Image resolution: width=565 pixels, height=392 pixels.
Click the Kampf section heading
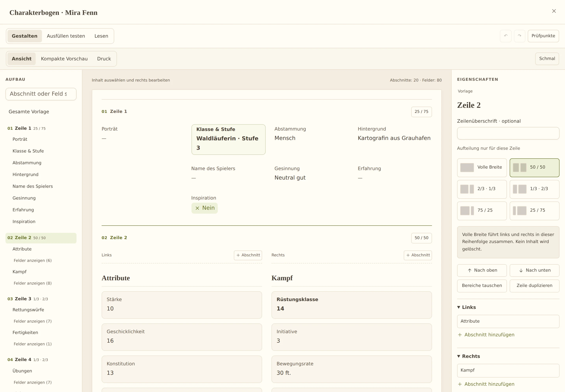pyautogui.click(x=282, y=278)
